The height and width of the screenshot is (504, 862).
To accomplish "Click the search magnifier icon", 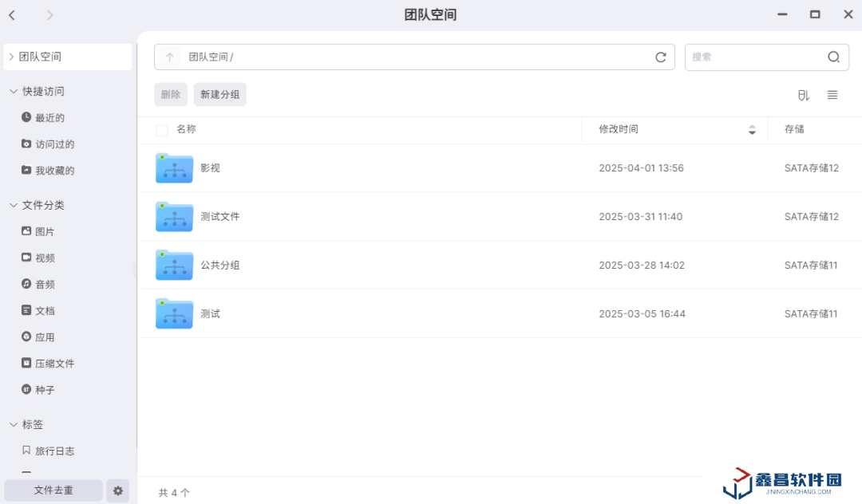I will point(833,57).
